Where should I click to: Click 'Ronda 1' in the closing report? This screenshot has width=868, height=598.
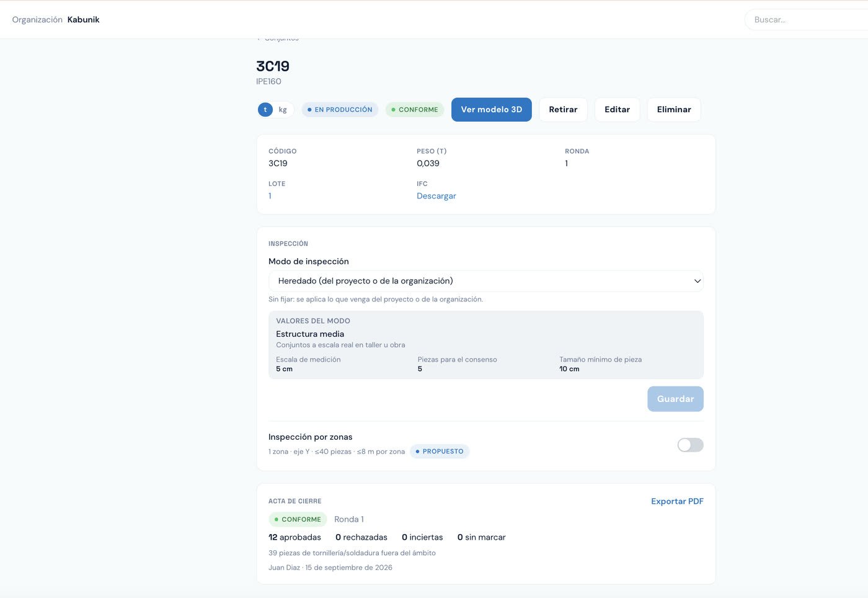(349, 519)
